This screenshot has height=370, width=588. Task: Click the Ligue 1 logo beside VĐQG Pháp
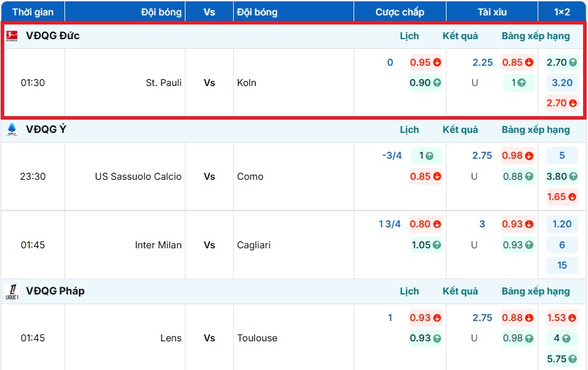12,291
